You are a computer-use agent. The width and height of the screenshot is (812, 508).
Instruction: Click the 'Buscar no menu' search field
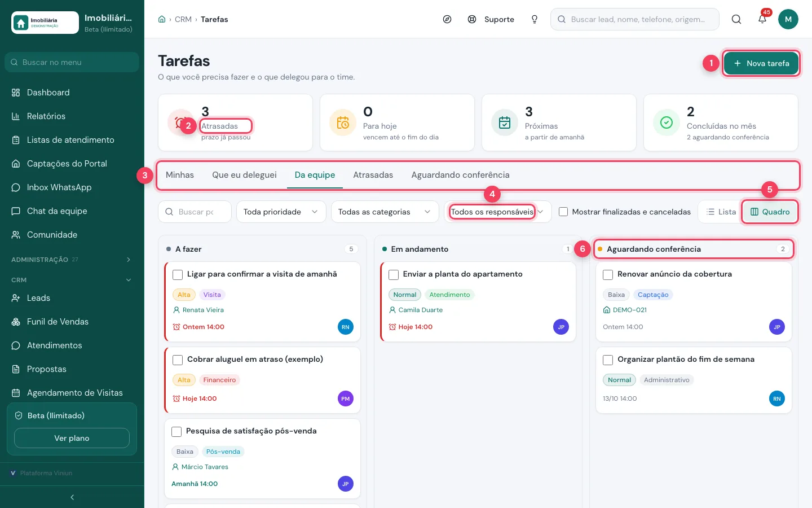72,62
